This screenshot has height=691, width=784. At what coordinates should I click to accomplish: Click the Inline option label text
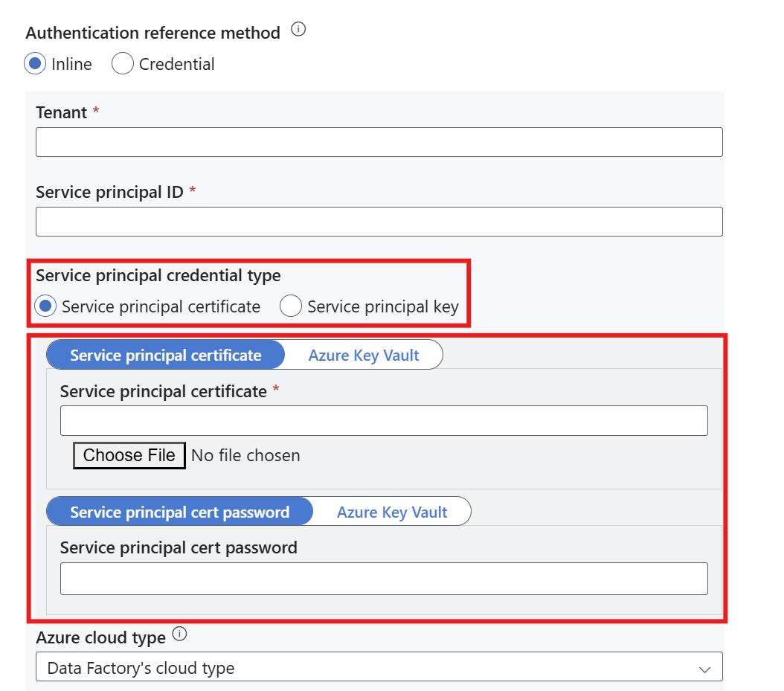pos(71,65)
